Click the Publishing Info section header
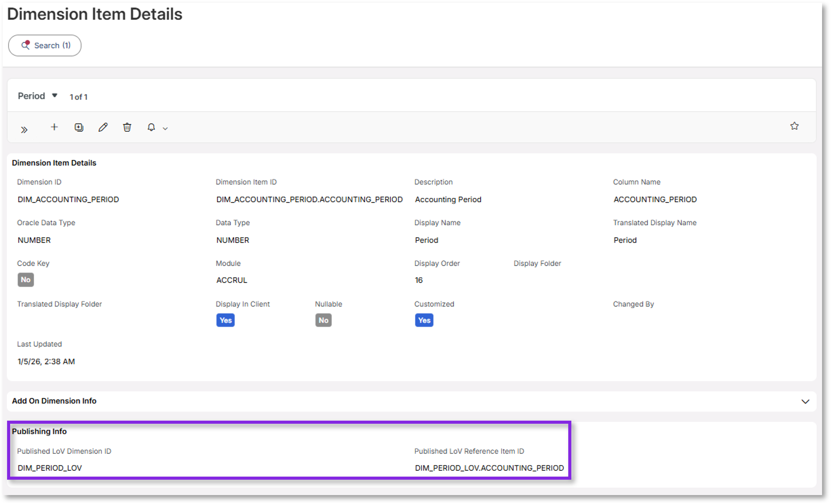 [39, 431]
